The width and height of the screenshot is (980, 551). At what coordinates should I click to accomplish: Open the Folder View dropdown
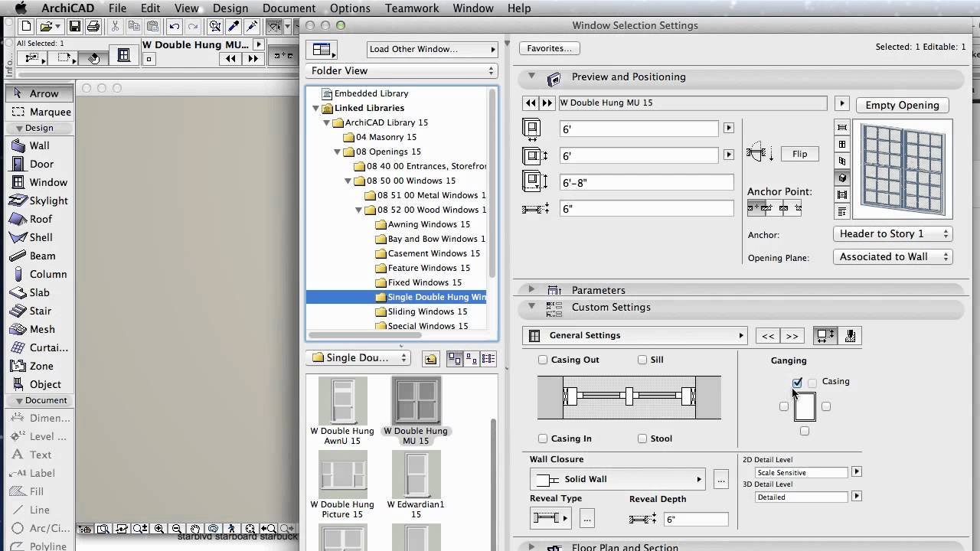tap(402, 70)
